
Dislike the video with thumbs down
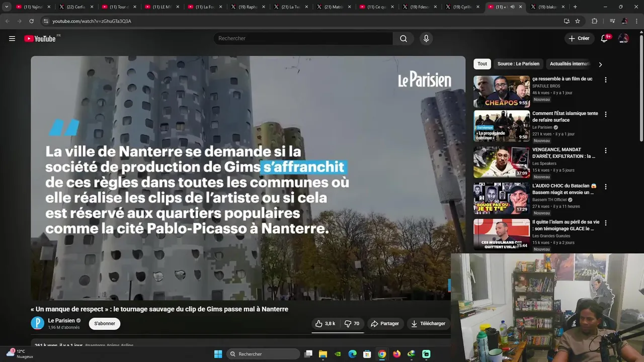click(x=352, y=324)
